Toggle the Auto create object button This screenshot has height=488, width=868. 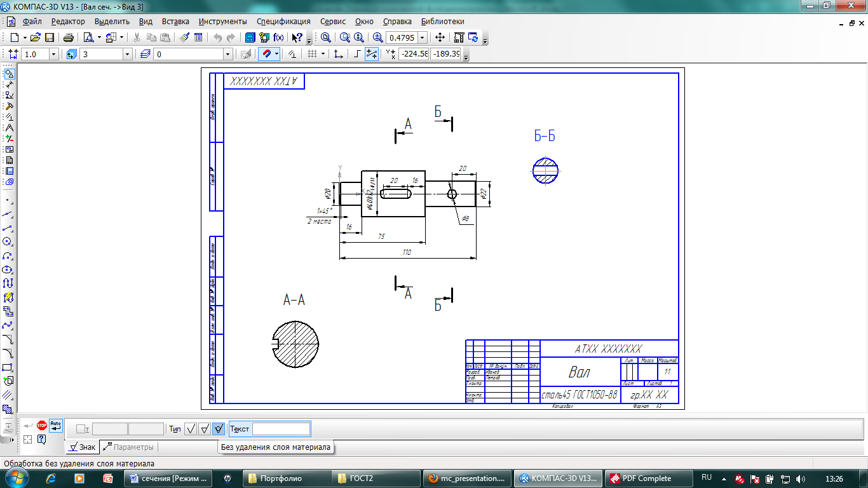pyautogui.click(x=56, y=425)
